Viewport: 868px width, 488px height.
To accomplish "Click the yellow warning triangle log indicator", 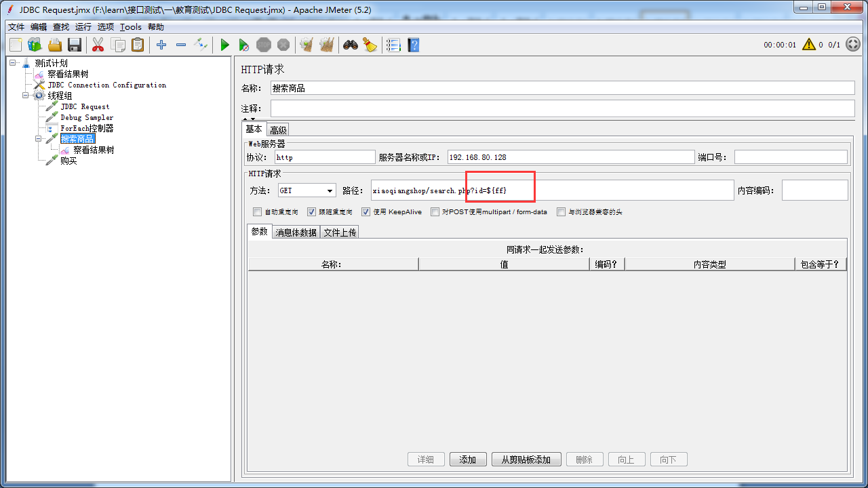I will [x=809, y=45].
